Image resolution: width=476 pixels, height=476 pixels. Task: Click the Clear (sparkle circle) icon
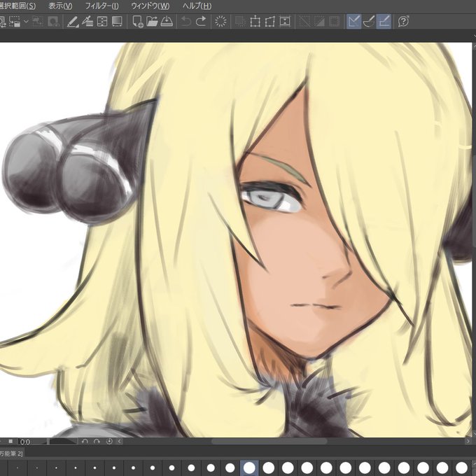point(220,22)
